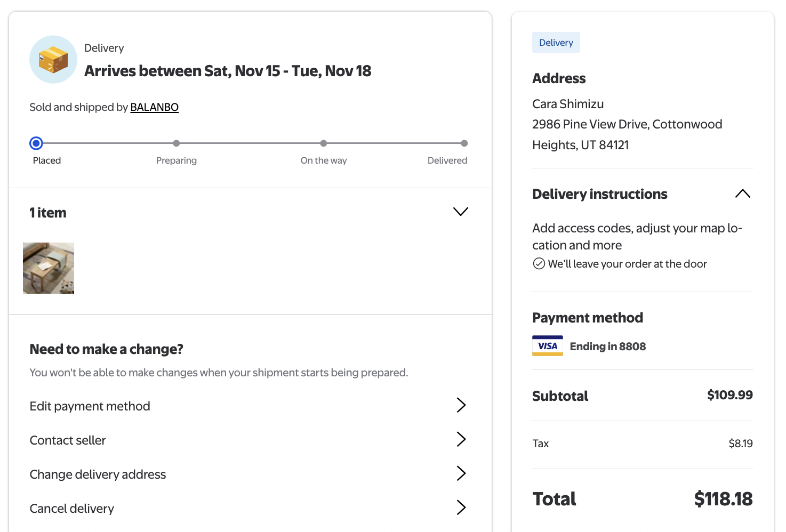
Task: Expand the 1 item section chevron
Action: (460, 212)
